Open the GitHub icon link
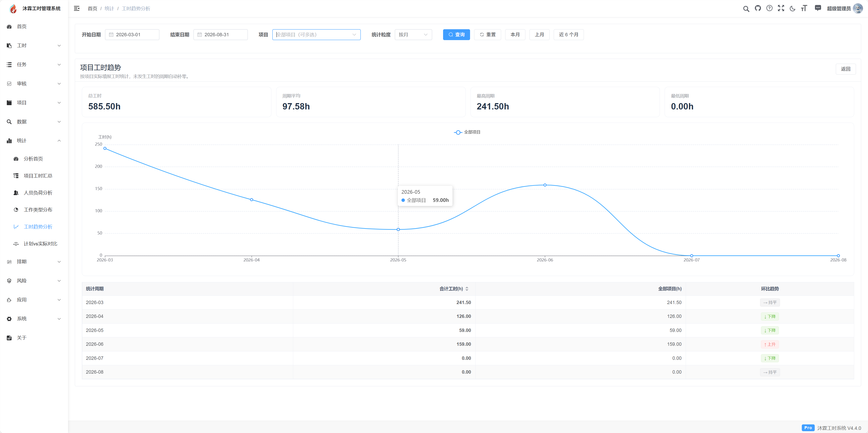The width and height of the screenshot is (868, 433). point(758,8)
